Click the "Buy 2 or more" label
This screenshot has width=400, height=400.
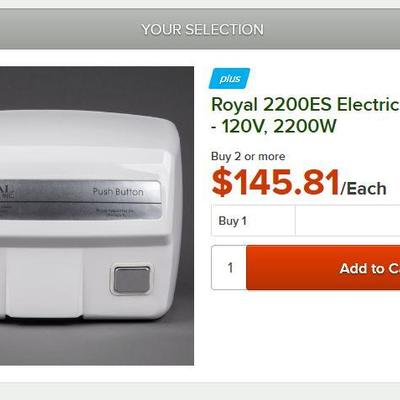(248, 156)
